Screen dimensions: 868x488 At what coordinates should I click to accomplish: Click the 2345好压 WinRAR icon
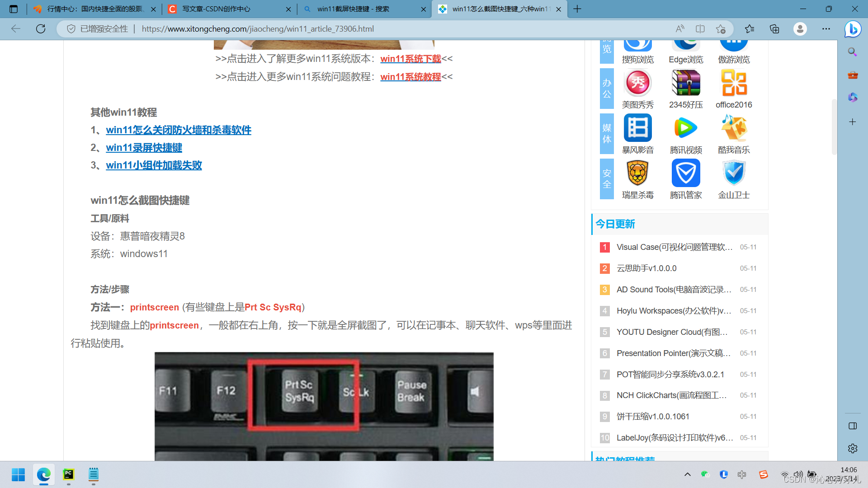[x=685, y=83]
